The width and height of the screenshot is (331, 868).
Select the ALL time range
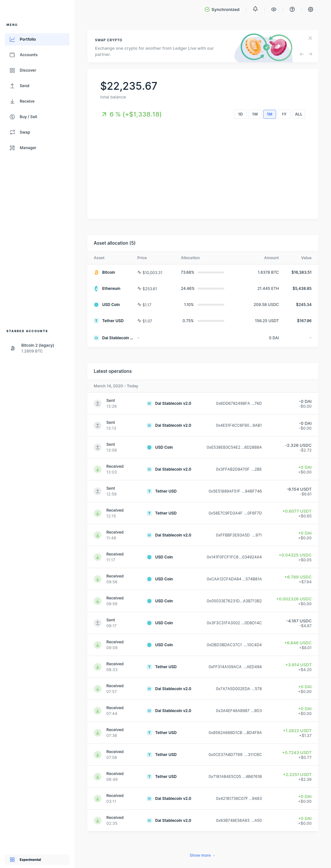click(x=298, y=114)
